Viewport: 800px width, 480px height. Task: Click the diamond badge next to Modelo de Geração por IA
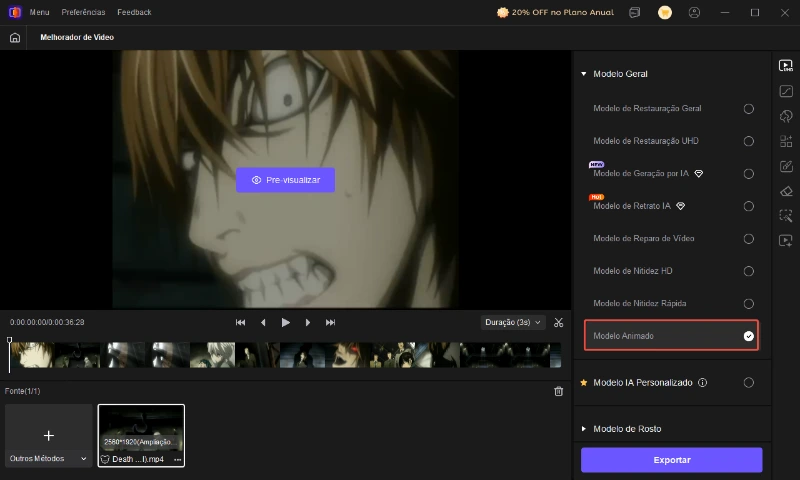pyautogui.click(x=699, y=173)
